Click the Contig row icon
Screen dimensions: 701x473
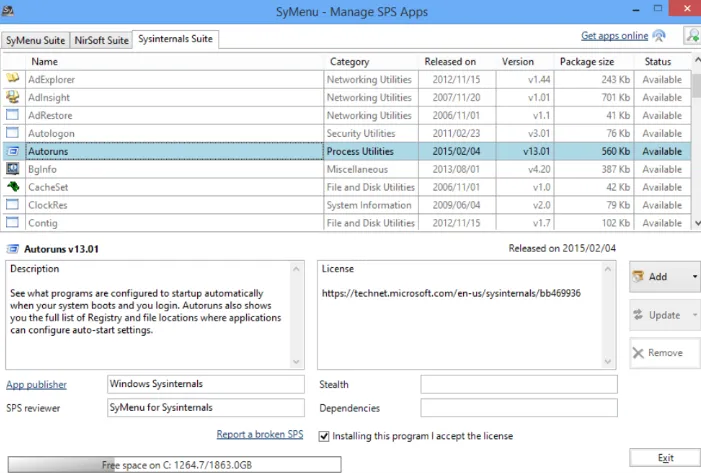(13, 222)
